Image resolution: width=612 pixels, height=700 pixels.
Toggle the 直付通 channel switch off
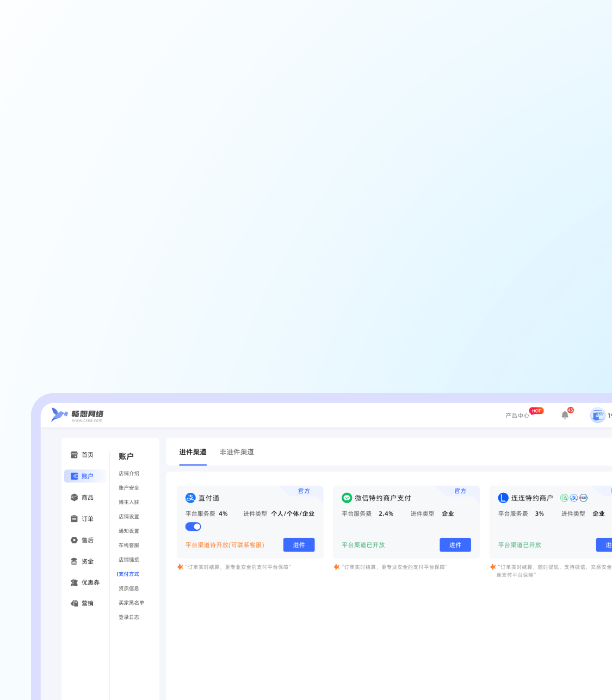coord(193,526)
